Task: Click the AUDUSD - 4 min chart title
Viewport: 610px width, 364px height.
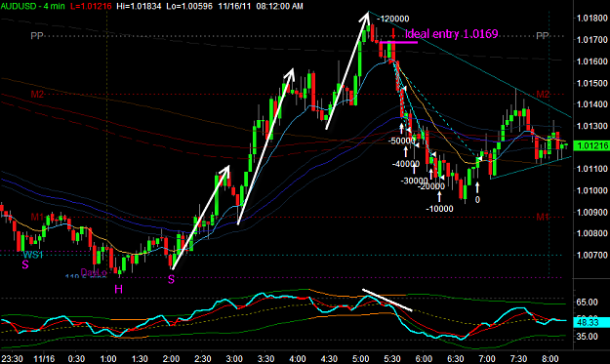Action: pyautogui.click(x=32, y=6)
